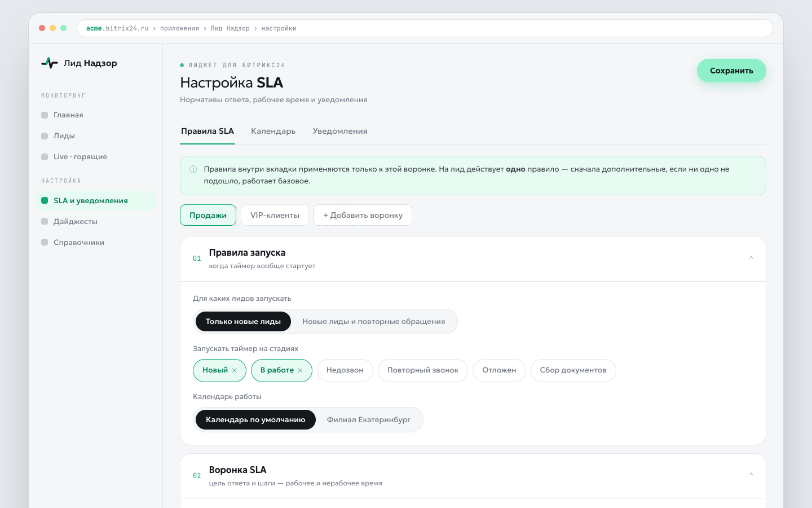Screen dimensions: 812x508
Task: Enable the Отложен stage chip
Action: point(499,370)
